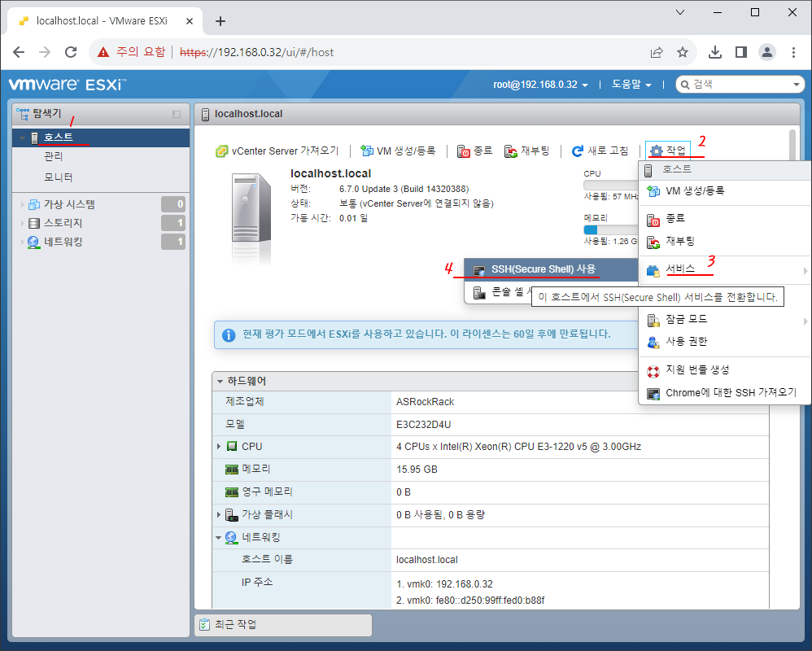812x651 pixels.
Task: Minimize the 탐색기 navigator panel
Action: click(177, 114)
